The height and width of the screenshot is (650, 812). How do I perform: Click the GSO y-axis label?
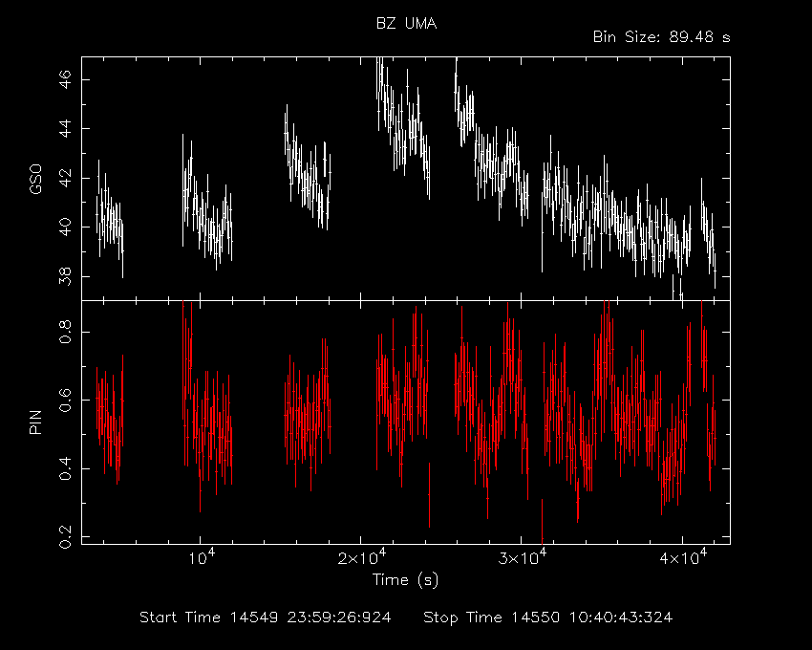(x=35, y=180)
